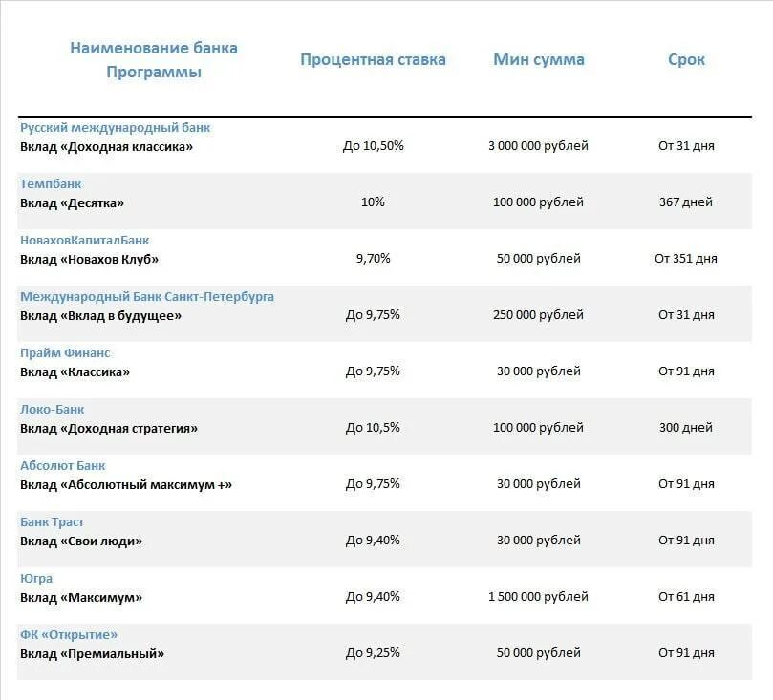Viewport: 773px width, 700px height.
Task: Open the ФК «Открытие» bank link
Action: pos(69,634)
